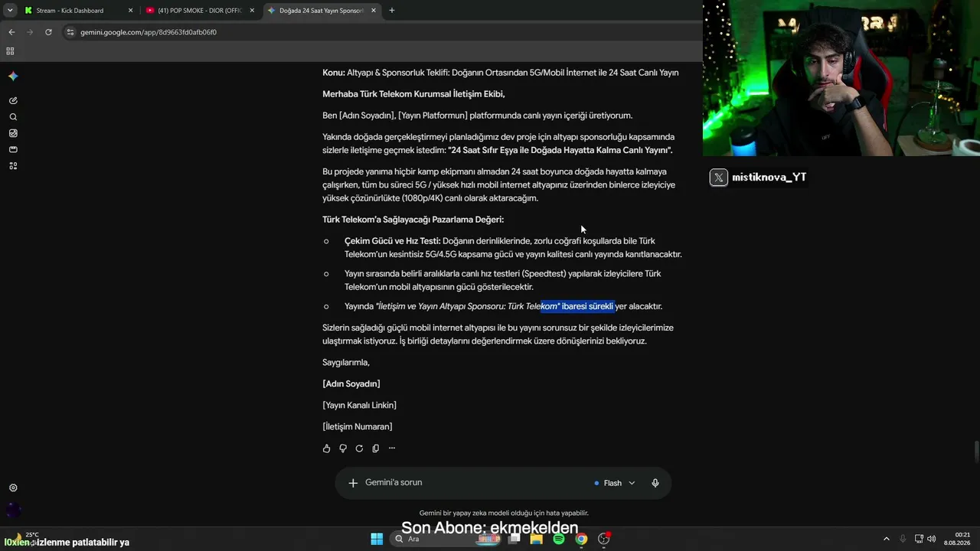
Task: Click the plus attach button in prompt box
Action: coord(353,483)
